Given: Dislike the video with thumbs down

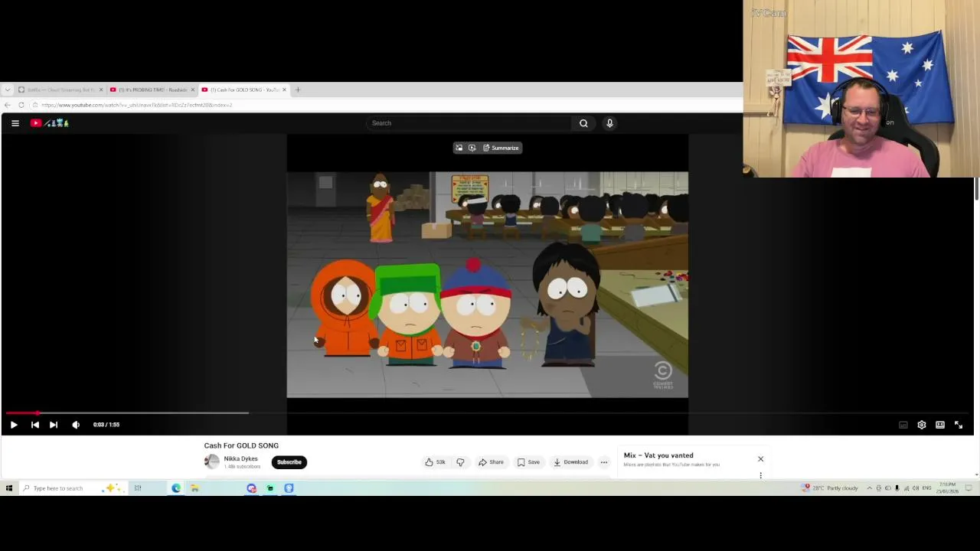Looking at the screenshot, I should (460, 462).
